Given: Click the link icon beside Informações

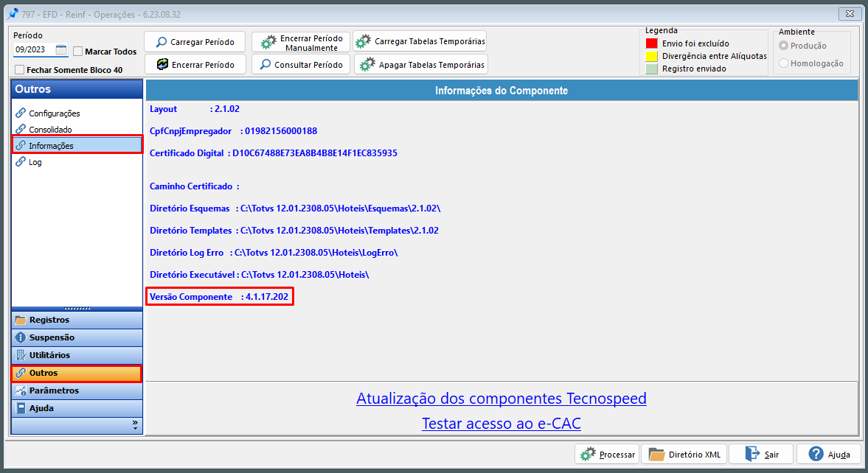Looking at the screenshot, I should point(21,145).
